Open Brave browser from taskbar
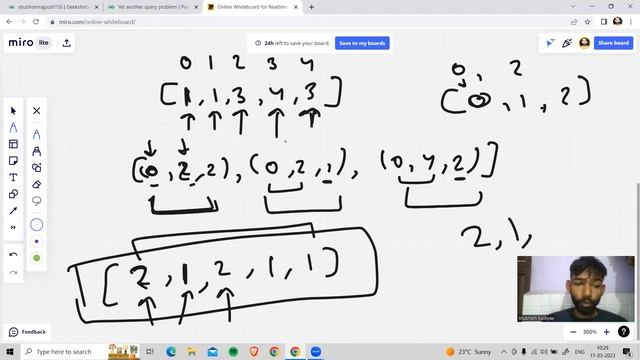Image resolution: width=640 pixels, height=360 pixels. 254,351
